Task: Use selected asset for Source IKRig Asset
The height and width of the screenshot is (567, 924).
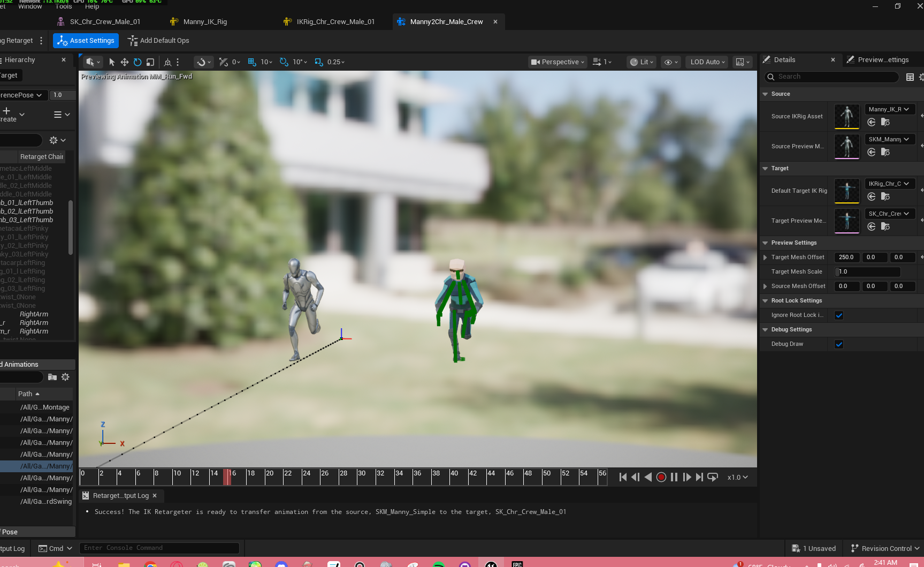Action: (872, 123)
